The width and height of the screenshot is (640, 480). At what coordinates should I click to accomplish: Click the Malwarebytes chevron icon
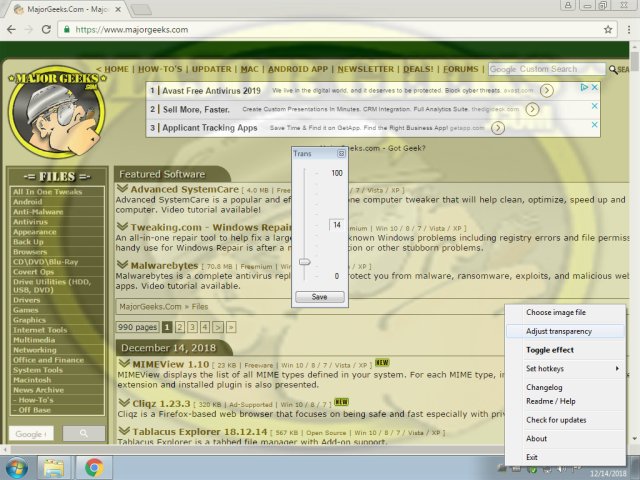(x=122, y=264)
